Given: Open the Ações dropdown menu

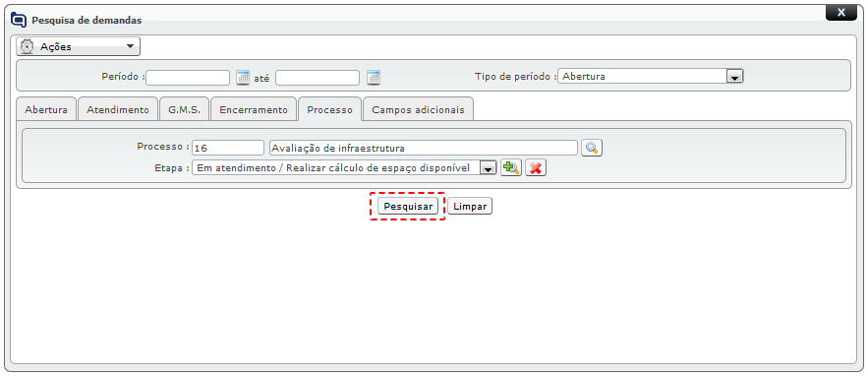Looking at the screenshot, I should (78, 46).
